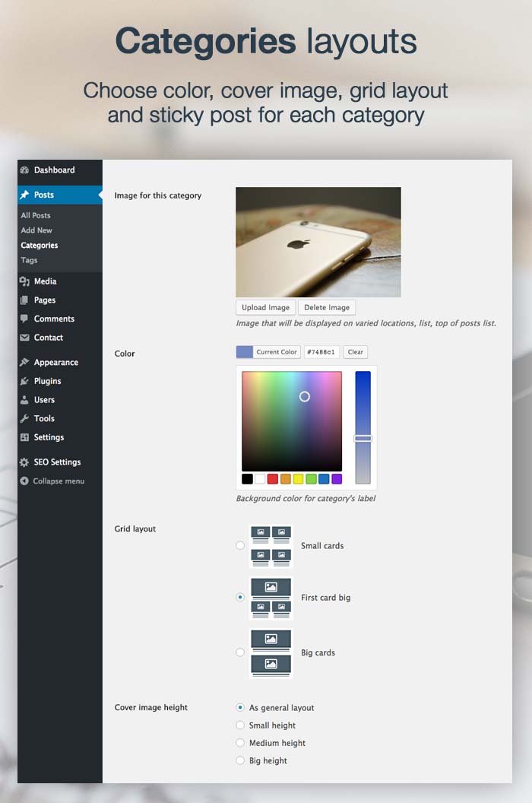The height and width of the screenshot is (803, 532).
Task: Click the First card big layout thumbnail
Action: point(271,598)
